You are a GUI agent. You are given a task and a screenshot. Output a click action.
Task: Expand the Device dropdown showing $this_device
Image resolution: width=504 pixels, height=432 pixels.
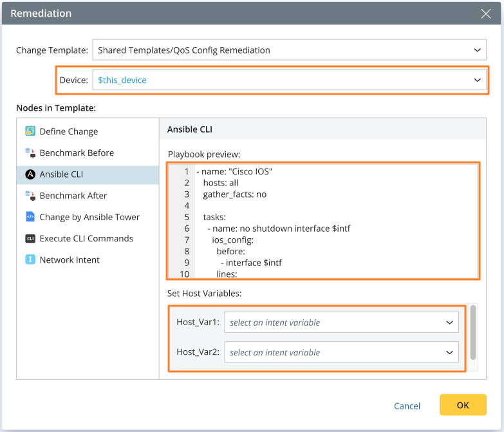pyautogui.click(x=288, y=80)
